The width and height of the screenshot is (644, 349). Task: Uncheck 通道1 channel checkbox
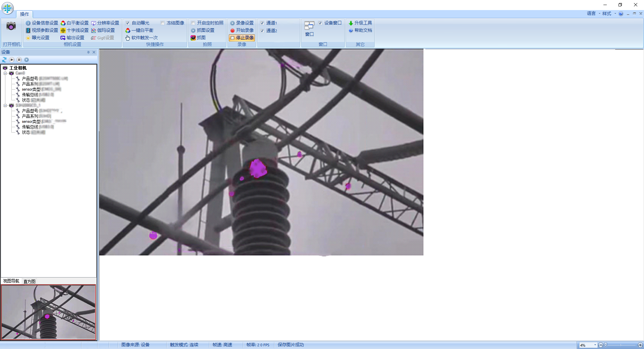tap(263, 23)
